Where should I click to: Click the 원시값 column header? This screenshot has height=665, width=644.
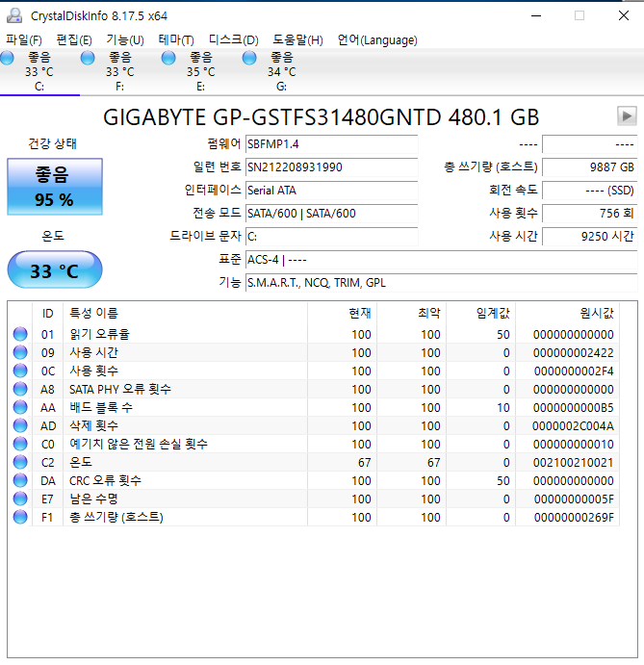(567, 313)
